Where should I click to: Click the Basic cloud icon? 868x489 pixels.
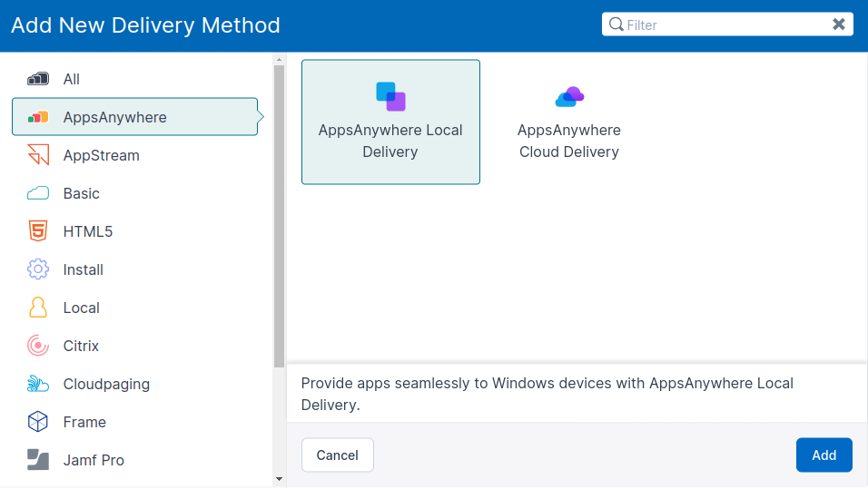coord(37,193)
